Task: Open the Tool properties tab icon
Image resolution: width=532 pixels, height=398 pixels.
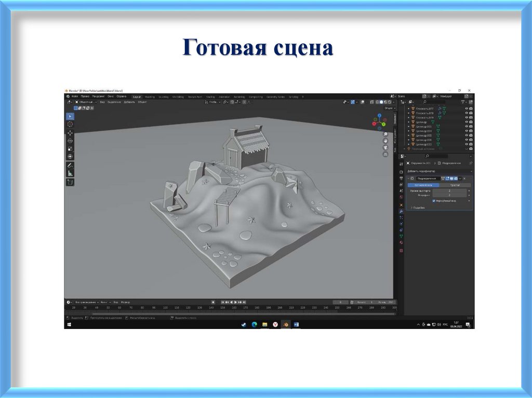Action: click(401, 164)
